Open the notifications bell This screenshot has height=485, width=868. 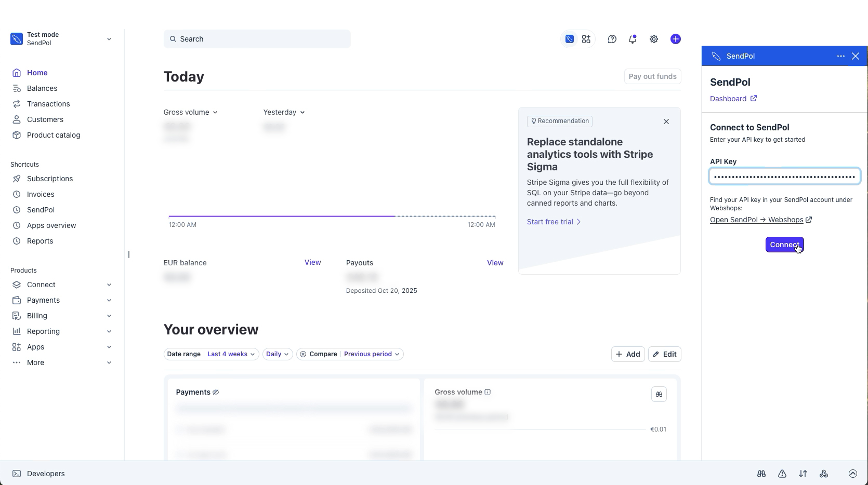coord(633,39)
